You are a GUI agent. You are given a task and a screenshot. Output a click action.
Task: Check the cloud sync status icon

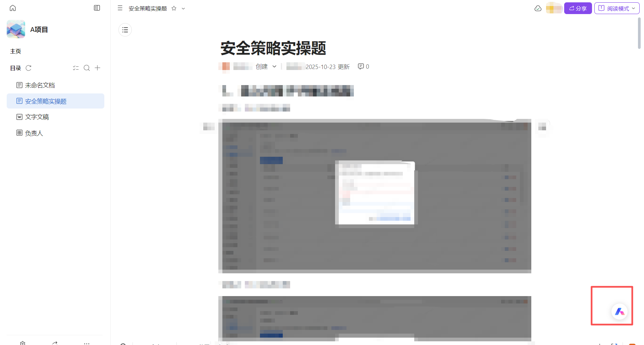pyautogui.click(x=538, y=8)
